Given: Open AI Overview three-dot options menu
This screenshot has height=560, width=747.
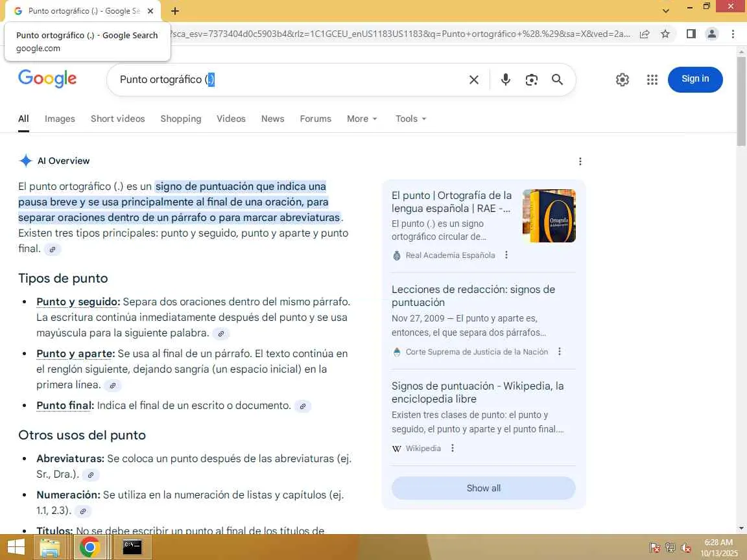Looking at the screenshot, I should coord(580,161).
